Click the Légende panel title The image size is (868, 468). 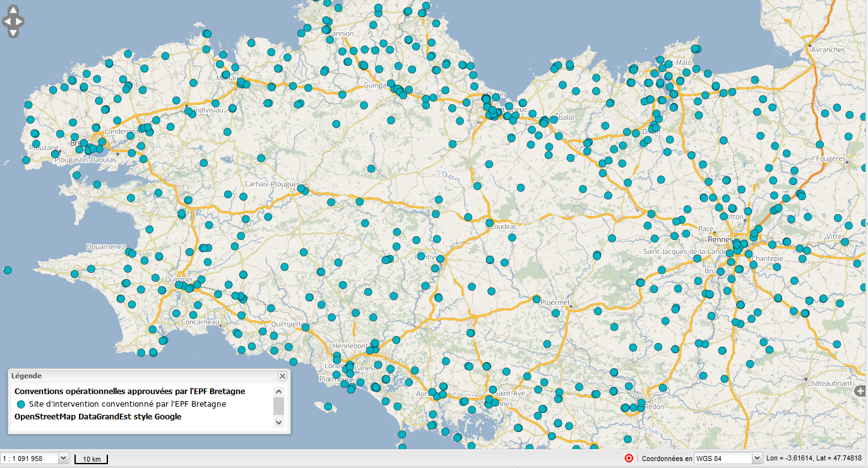click(27, 376)
